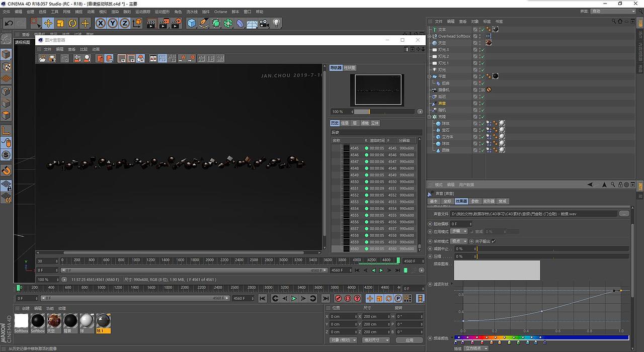Click the Undo arrow icon

(9, 23)
